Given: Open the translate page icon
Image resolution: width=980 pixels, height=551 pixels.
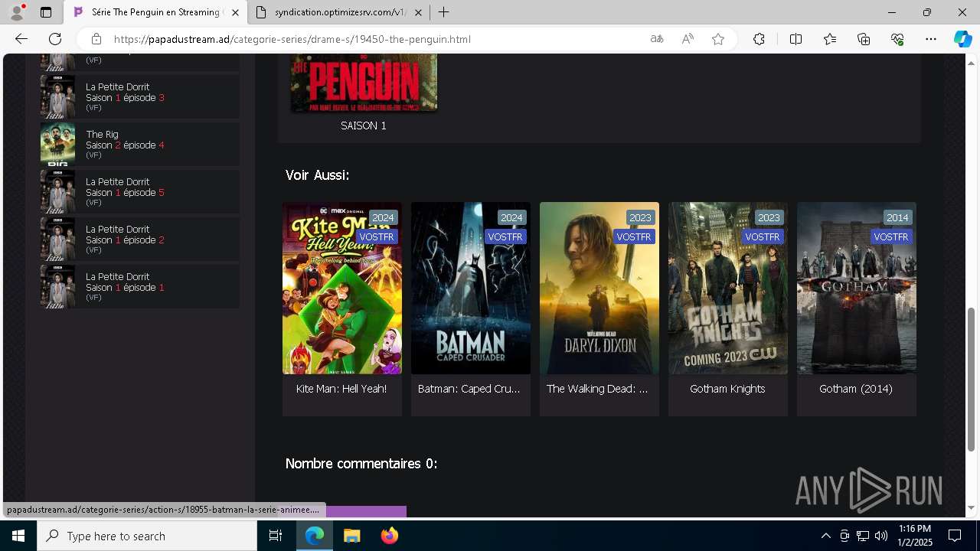Looking at the screenshot, I should (657, 39).
